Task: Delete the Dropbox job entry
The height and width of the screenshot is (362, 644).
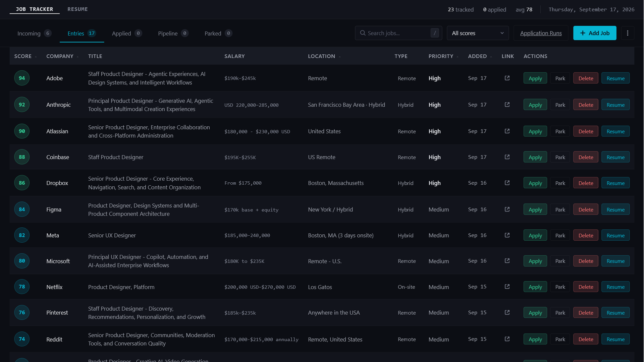Action: (x=586, y=183)
